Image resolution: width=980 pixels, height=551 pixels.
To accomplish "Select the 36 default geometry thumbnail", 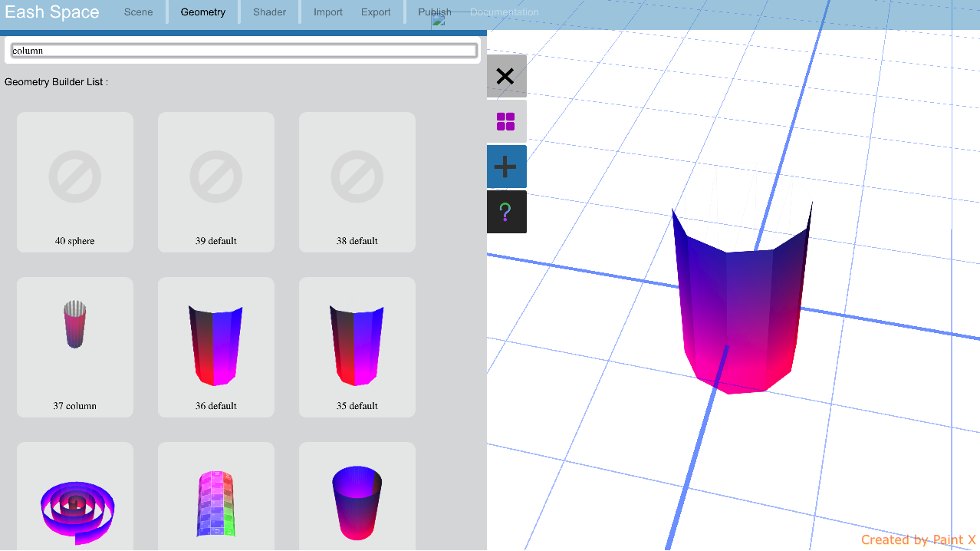I will point(216,345).
